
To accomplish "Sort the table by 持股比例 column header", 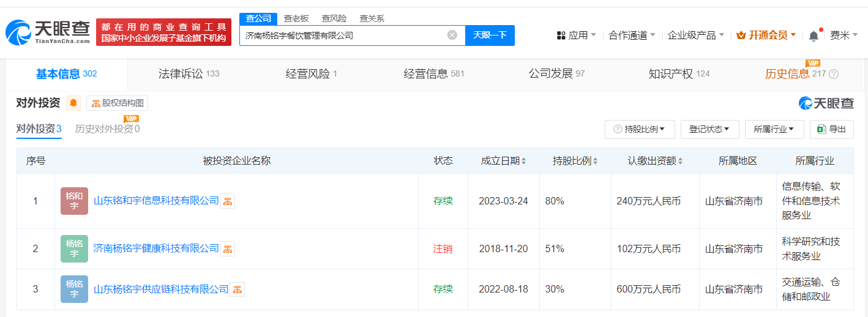I will click(x=575, y=161).
